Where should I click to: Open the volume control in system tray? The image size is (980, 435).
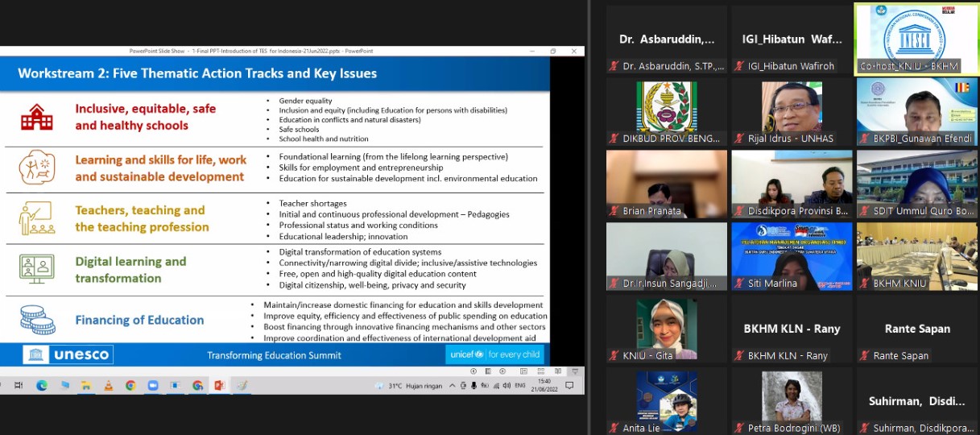[507, 385]
